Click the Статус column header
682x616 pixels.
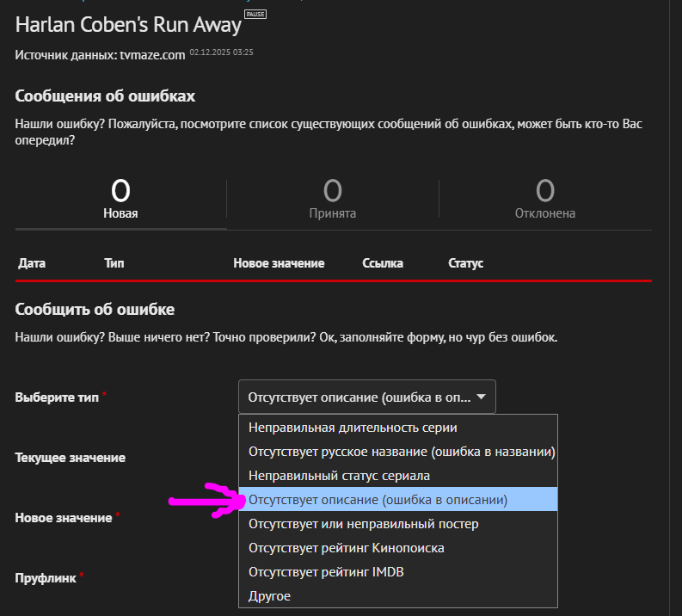click(465, 263)
